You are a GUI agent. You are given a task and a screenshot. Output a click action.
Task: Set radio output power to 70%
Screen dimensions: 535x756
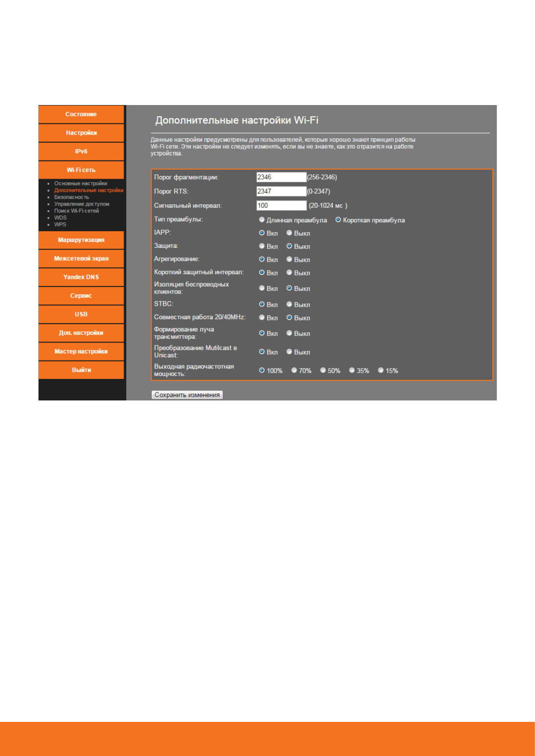tap(294, 370)
